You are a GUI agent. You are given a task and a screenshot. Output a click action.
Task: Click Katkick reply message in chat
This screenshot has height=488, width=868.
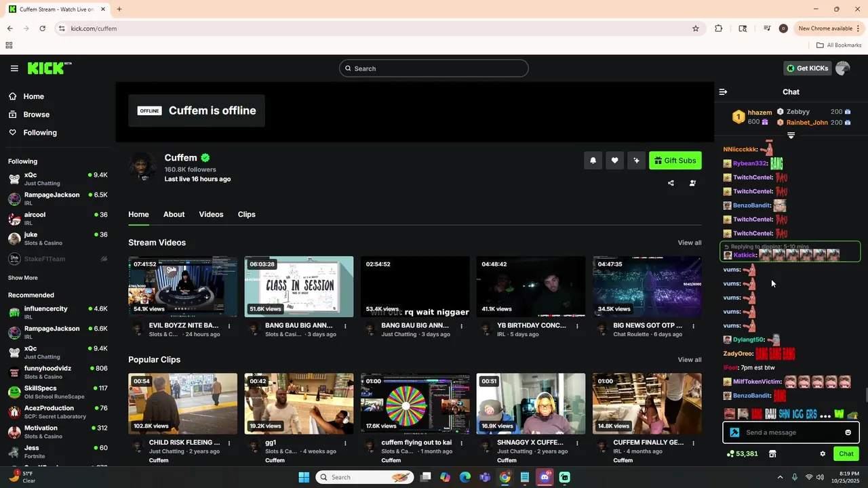[x=790, y=251]
